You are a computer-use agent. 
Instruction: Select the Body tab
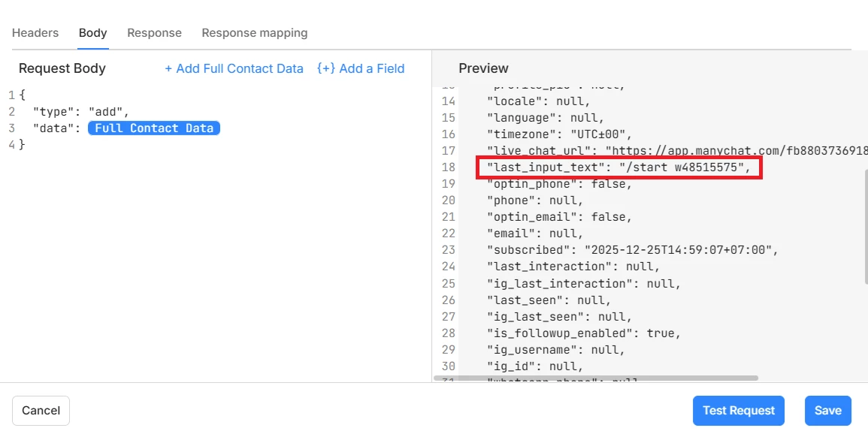[x=93, y=33]
